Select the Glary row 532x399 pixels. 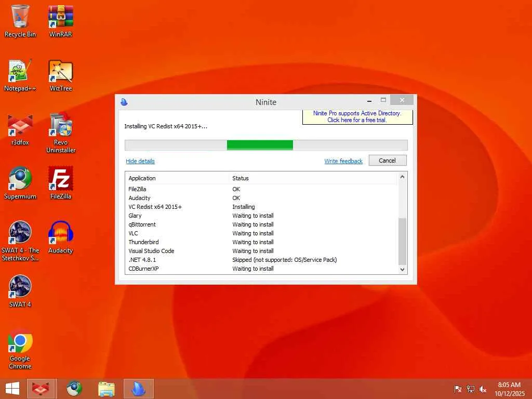coord(261,216)
